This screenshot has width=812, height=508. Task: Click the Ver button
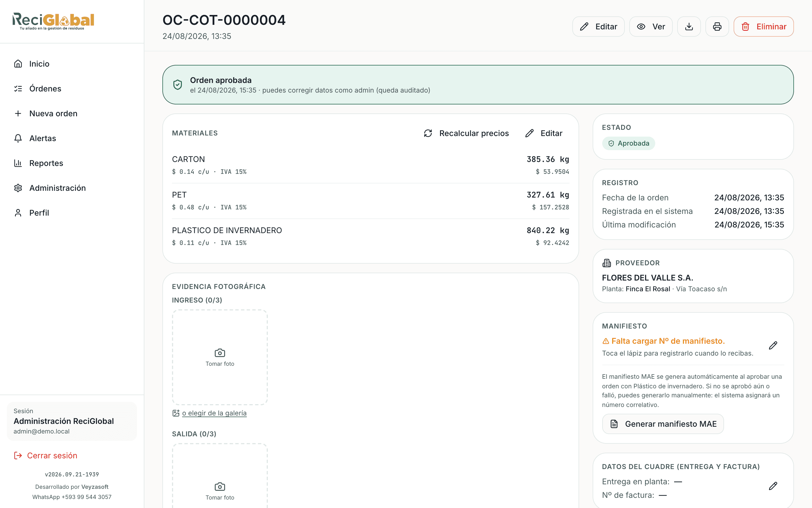[651, 27]
